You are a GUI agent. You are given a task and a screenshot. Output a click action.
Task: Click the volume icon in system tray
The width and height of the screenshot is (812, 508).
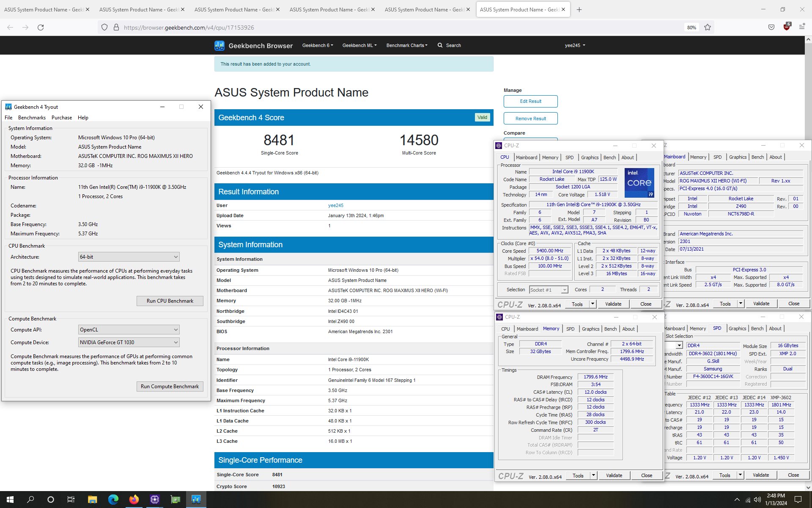[x=757, y=500]
